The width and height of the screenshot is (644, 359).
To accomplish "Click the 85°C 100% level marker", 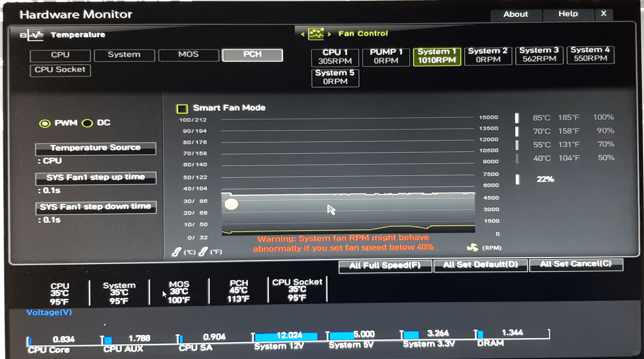I will [517, 118].
